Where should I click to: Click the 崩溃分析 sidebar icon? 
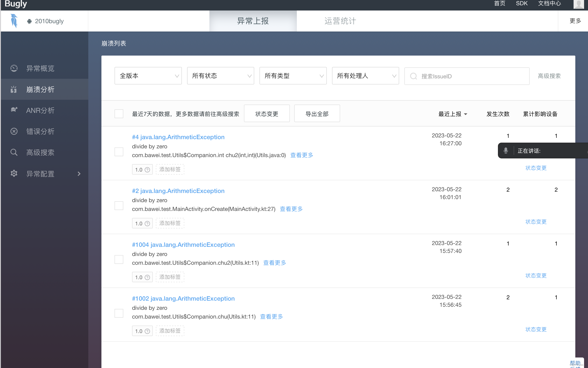[x=14, y=89]
